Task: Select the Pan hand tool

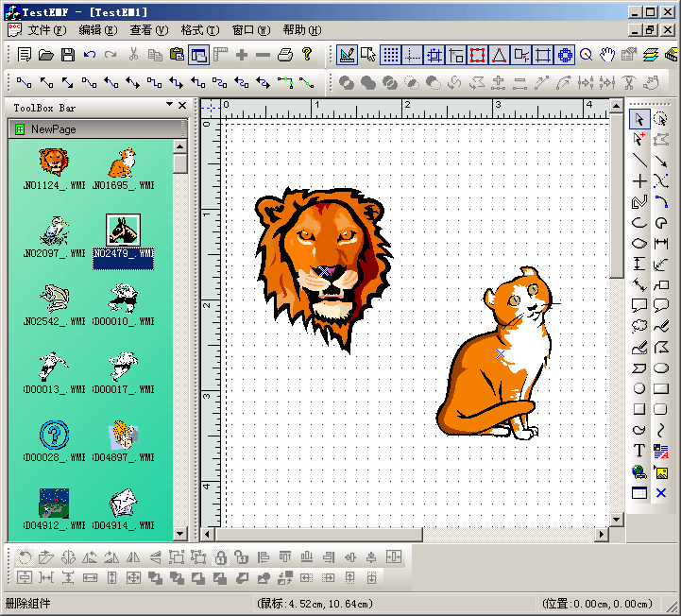Action: point(607,55)
